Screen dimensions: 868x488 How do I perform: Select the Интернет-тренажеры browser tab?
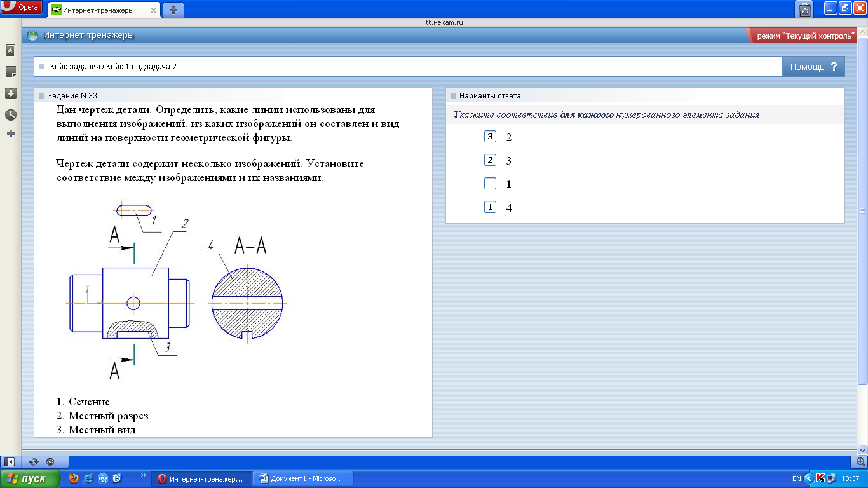[x=105, y=10]
